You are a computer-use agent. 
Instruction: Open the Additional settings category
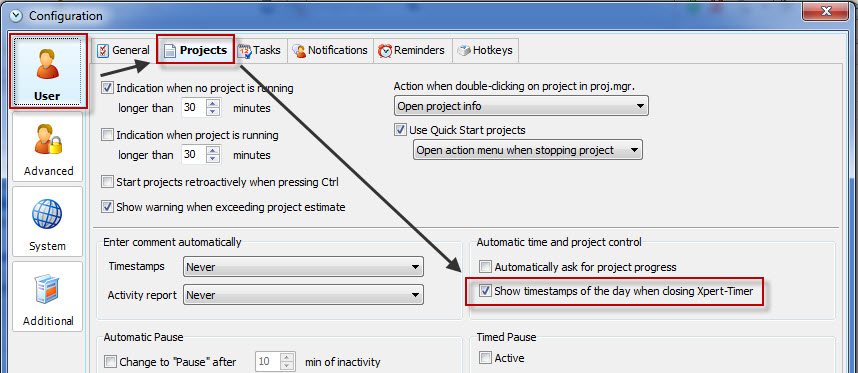point(48,296)
